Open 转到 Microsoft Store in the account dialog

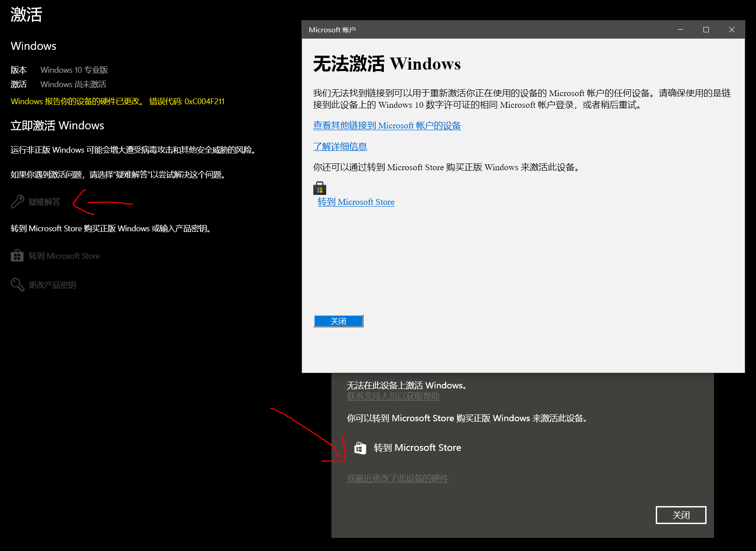[356, 202]
